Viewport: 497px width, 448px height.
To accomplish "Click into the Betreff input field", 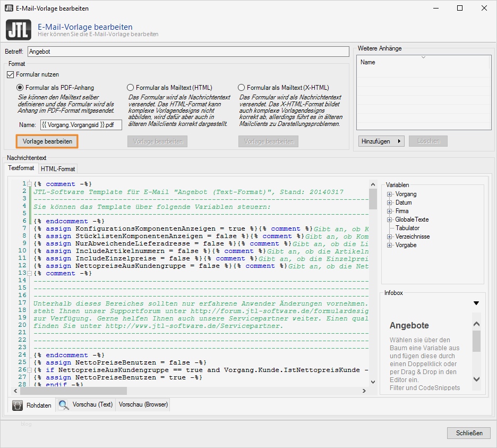I will [x=188, y=52].
